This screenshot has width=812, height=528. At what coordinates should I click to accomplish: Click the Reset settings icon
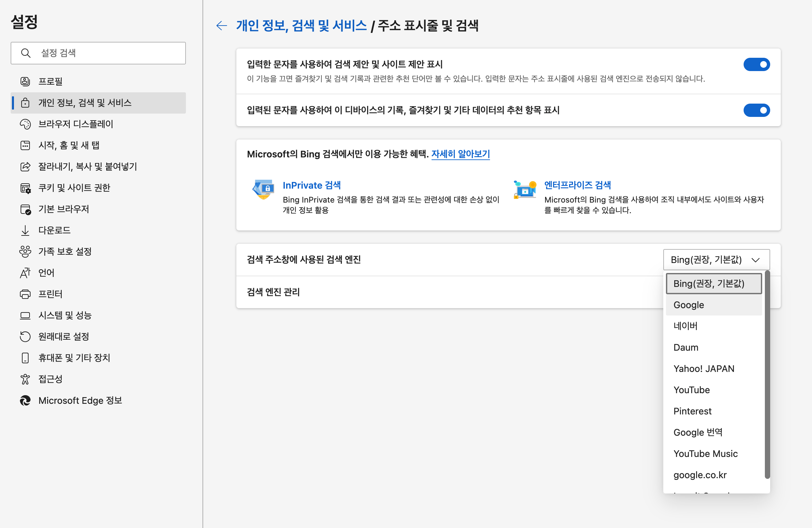click(x=25, y=336)
